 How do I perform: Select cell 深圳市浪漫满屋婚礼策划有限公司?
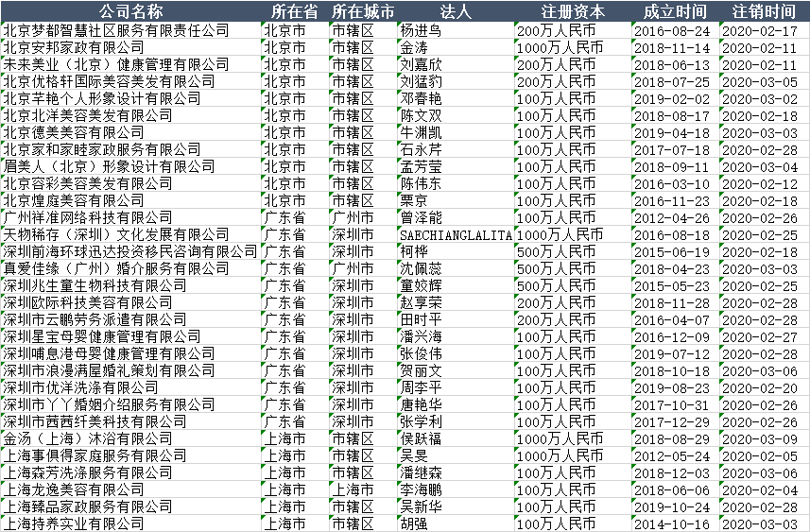[130, 370]
